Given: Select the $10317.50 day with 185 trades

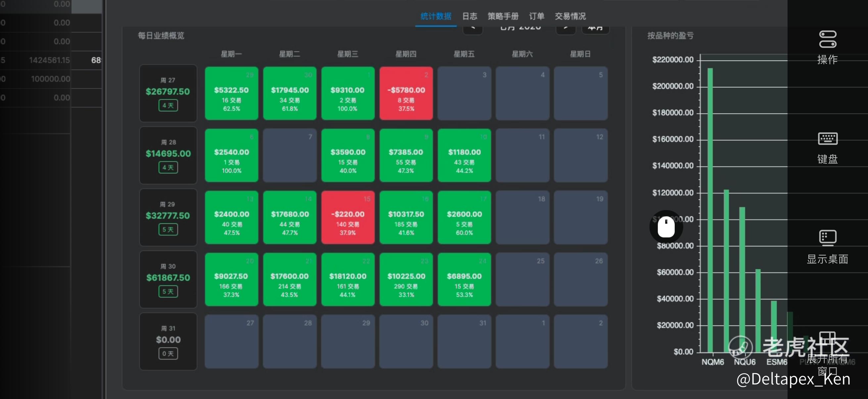Looking at the screenshot, I should pyautogui.click(x=406, y=217).
